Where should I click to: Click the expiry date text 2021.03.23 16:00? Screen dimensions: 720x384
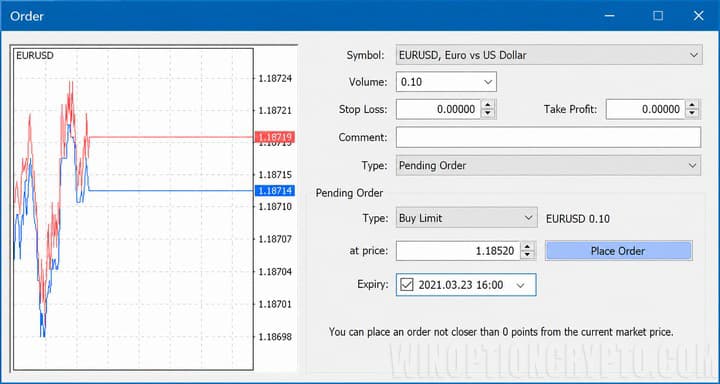pos(461,285)
